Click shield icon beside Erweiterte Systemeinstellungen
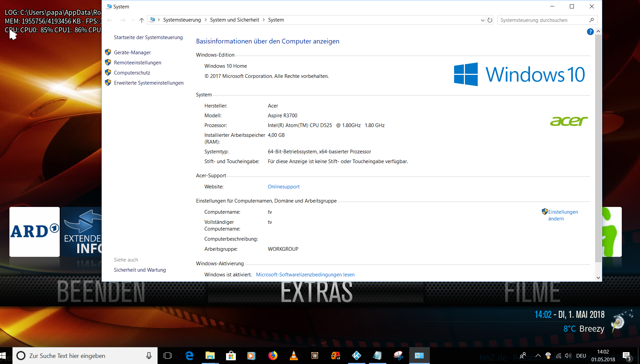 pyautogui.click(x=108, y=83)
